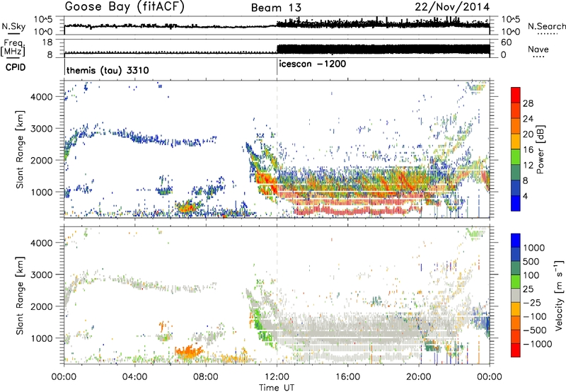
Task: Click the "Velocity [m s⁻¹]" colorbar title
Action: pos(559,295)
